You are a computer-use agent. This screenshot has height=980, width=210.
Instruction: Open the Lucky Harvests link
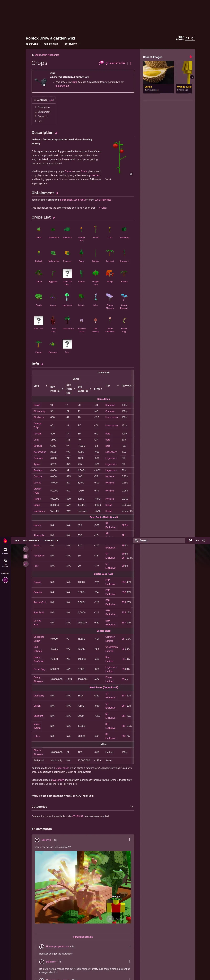(x=103, y=200)
